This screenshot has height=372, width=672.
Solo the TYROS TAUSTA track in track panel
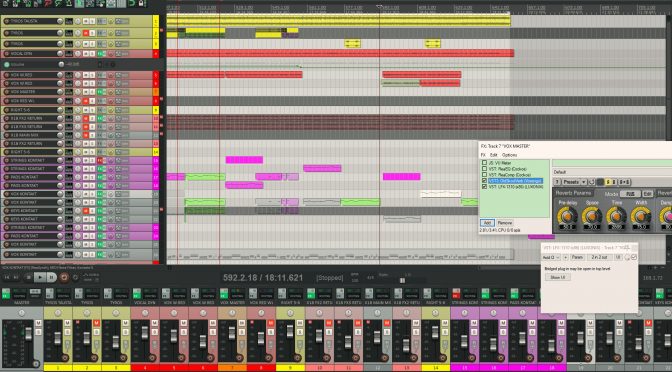pos(92,21)
